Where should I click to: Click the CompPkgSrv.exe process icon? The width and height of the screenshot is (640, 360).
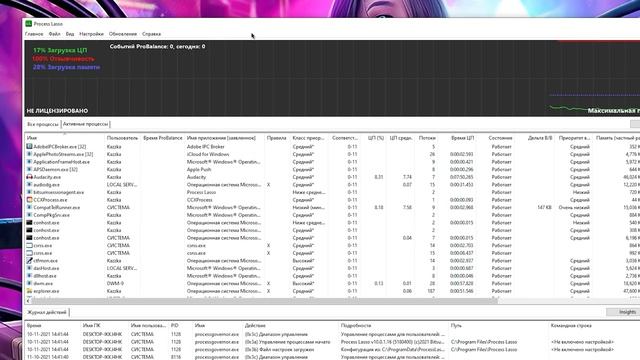[29, 215]
